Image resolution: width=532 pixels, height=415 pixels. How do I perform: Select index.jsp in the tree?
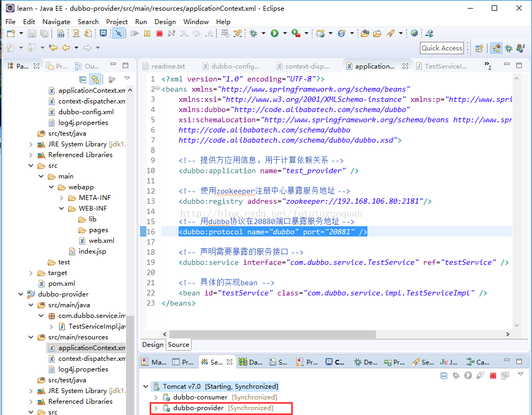(87, 251)
